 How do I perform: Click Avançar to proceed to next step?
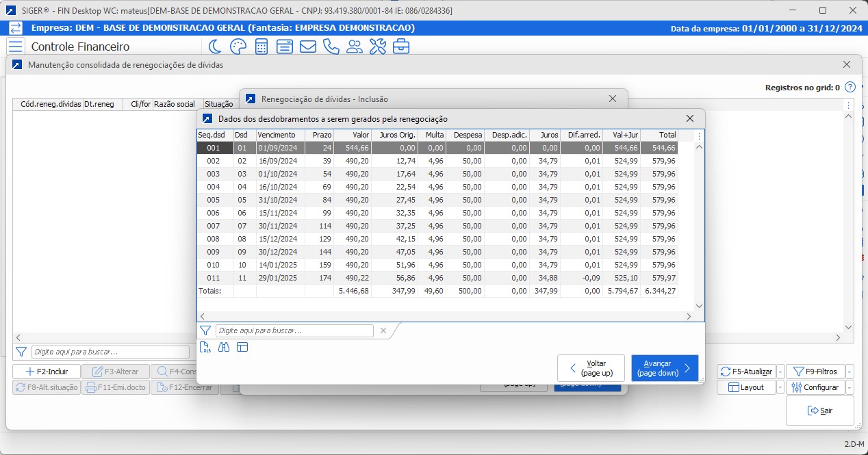pyautogui.click(x=665, y=368)
